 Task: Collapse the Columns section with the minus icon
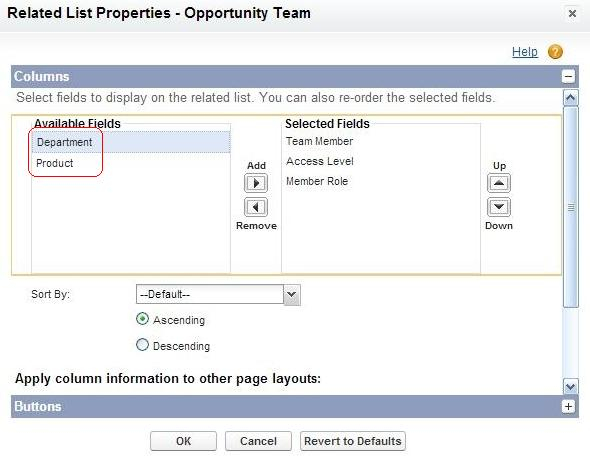pos(569,76)
